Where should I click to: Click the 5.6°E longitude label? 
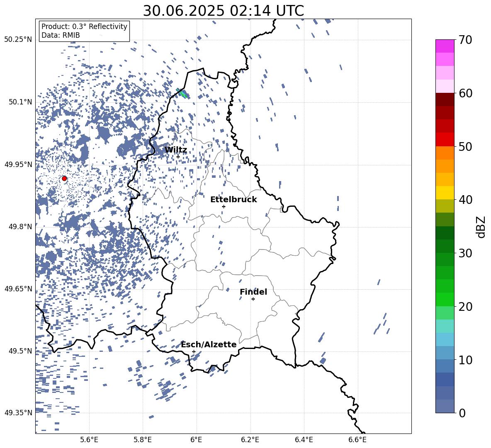(89, 440)
